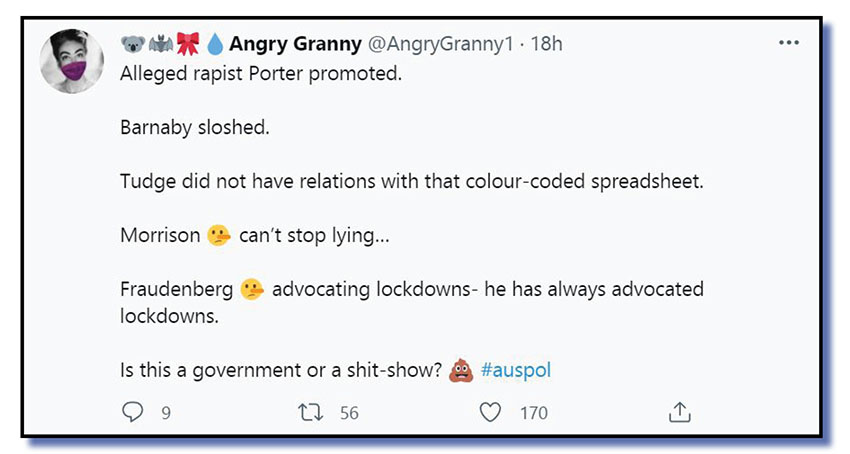Click the red ribbon emoji beside the name
Image resolution: width=850 pixels, height=454 pixels.
coord(188,45)
